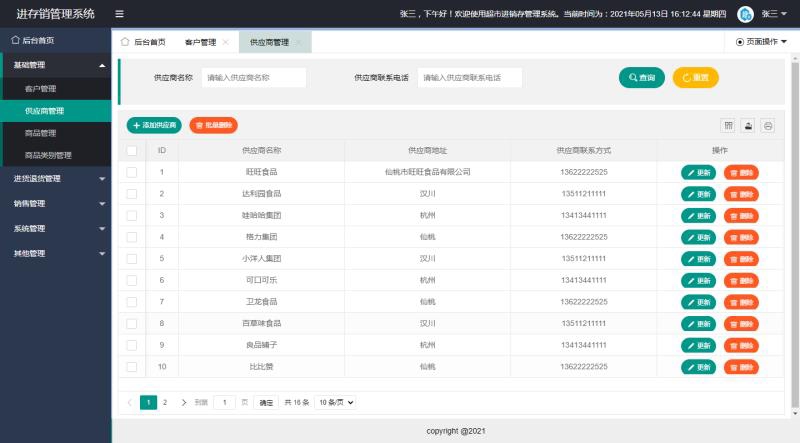Close the 客户管理 tab with its X
Image resolution: width=800 pixels, height=443 pixels.
click(x=225, y=42)
